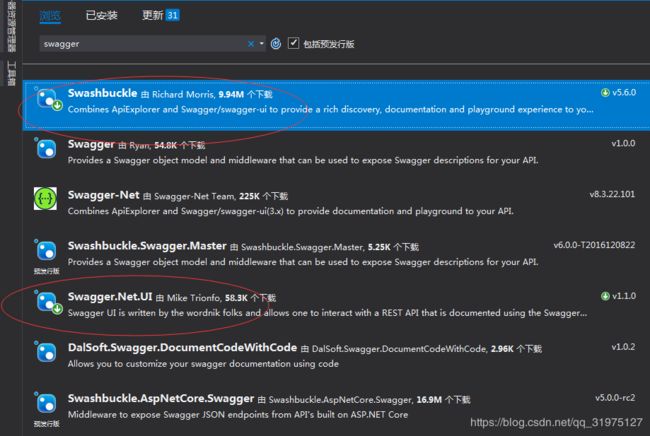Click the v5.0.0-rc2 version label

615,397
